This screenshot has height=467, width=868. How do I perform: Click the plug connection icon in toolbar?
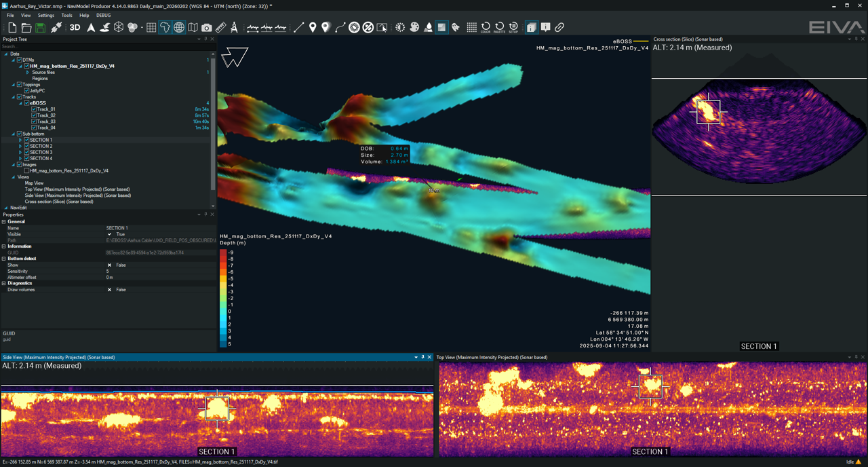click(x=56, y=28)
